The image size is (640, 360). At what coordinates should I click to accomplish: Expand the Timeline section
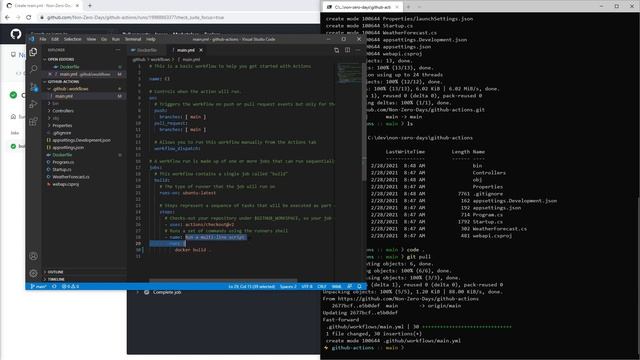[x=56, y=279]
